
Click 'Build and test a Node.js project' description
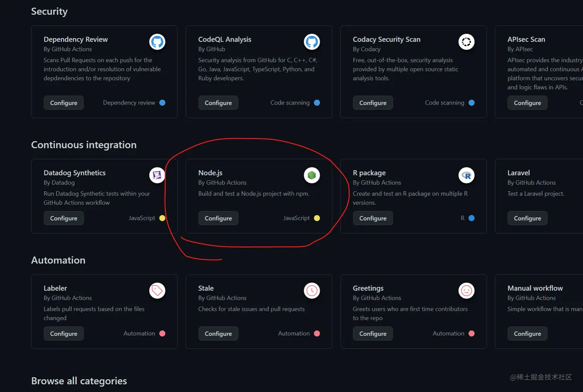coord(254,193)
